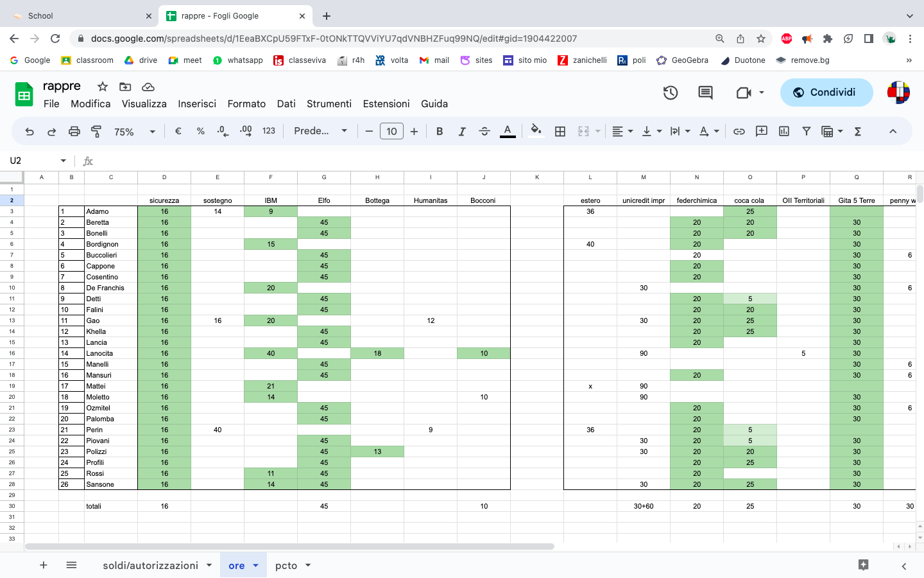Screen dimensions: 924x578
Task: Open the font family dropdown
Action: point(321,131)
